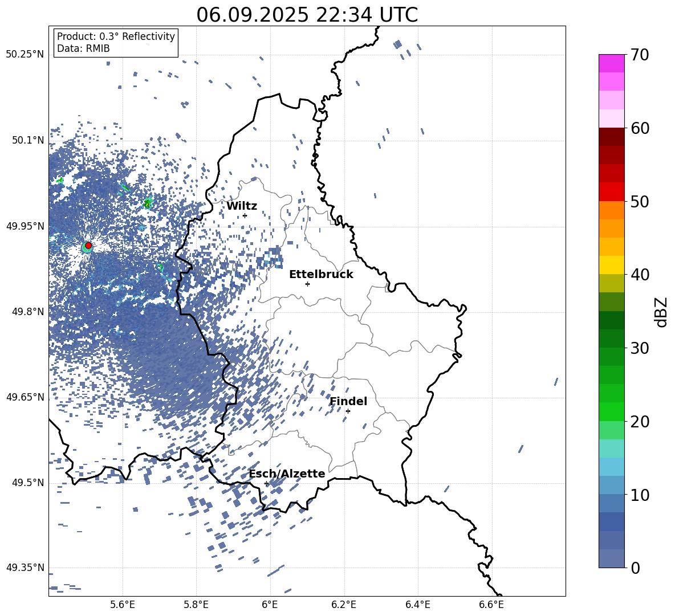The height and width of the screenshot is (616, 675).
Task: Click the Wiltz station cross marker
Action: (245, 215)
